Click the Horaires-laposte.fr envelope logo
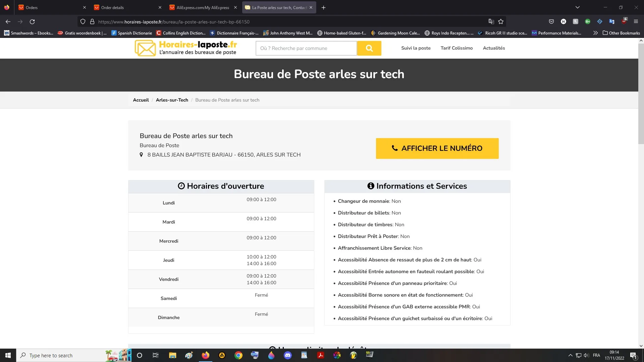 [x=145, y=48]
